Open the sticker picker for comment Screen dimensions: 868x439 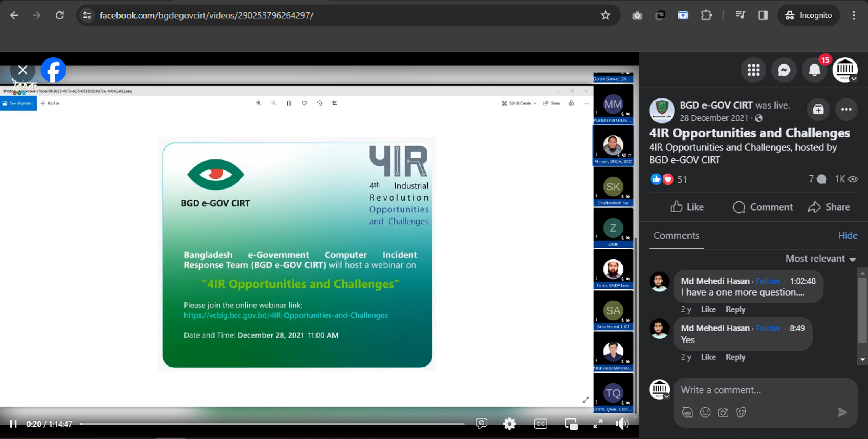tap(741, 412)
